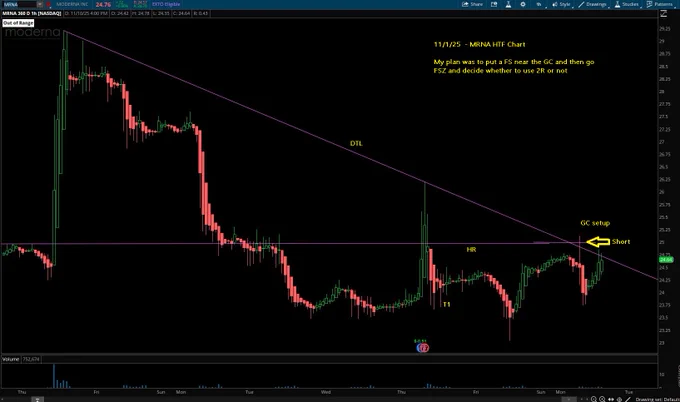Viewport: 680px width, 402px height.
Task: Select the HR text note
Action: click(x=471, y=250)
